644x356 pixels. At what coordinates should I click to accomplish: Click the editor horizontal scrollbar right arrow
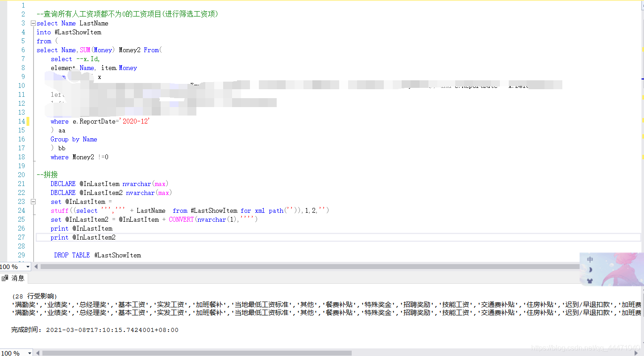click(640, 266)
